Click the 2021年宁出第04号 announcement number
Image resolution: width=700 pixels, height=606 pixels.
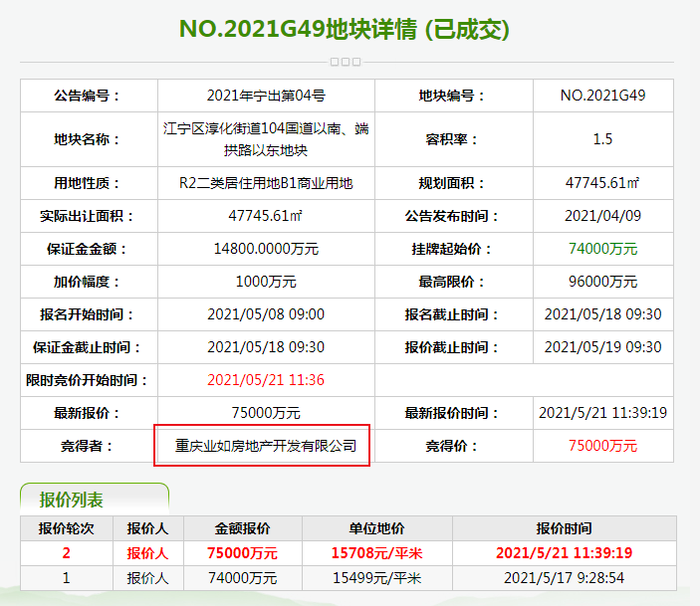coord(266,96)
